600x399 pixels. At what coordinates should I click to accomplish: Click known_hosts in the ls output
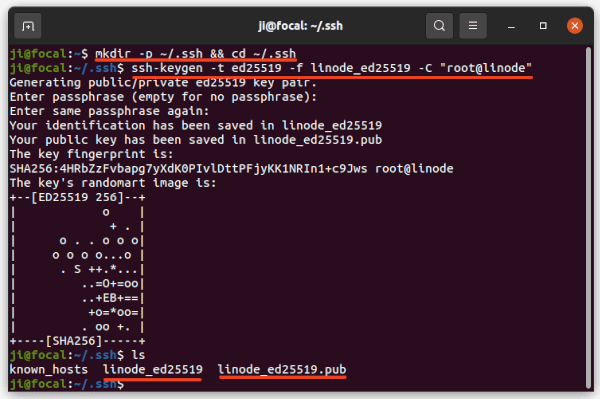point(49,370)
